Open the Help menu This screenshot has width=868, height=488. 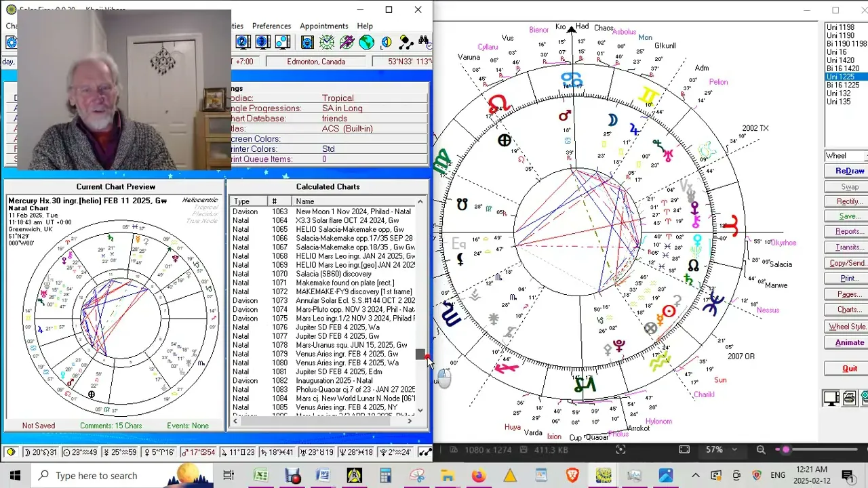tap(365, 26)
